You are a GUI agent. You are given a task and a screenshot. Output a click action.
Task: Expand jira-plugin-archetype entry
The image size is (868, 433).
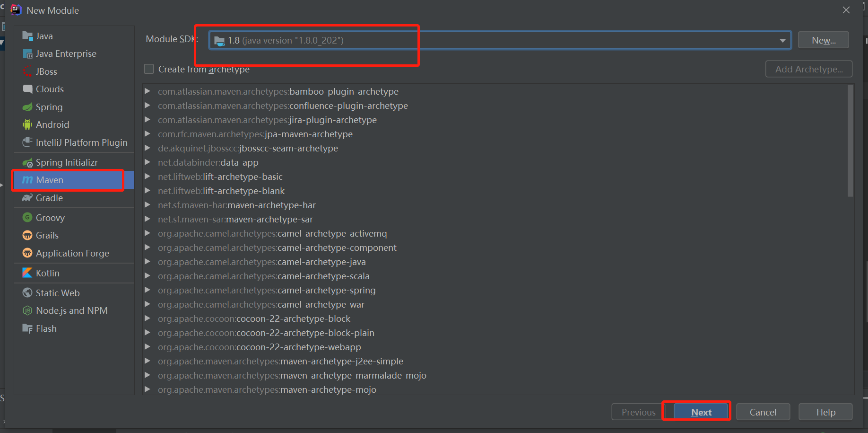point(148,119)
